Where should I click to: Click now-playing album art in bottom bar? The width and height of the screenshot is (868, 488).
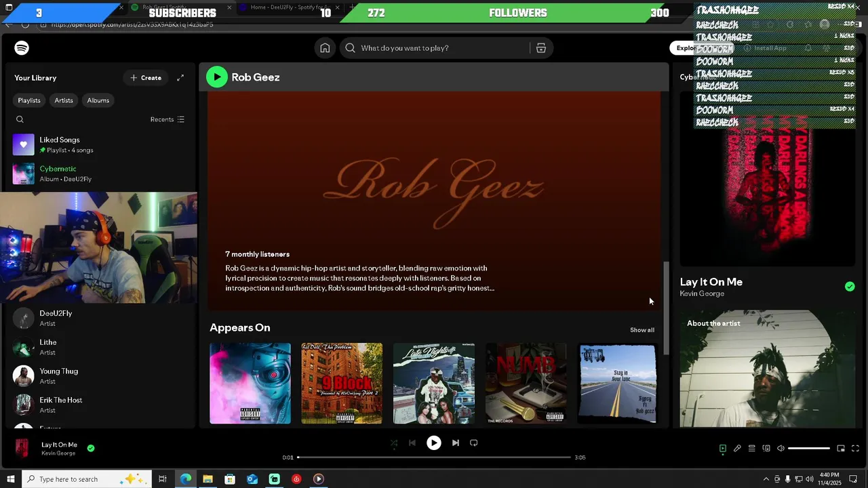[22, 449]
